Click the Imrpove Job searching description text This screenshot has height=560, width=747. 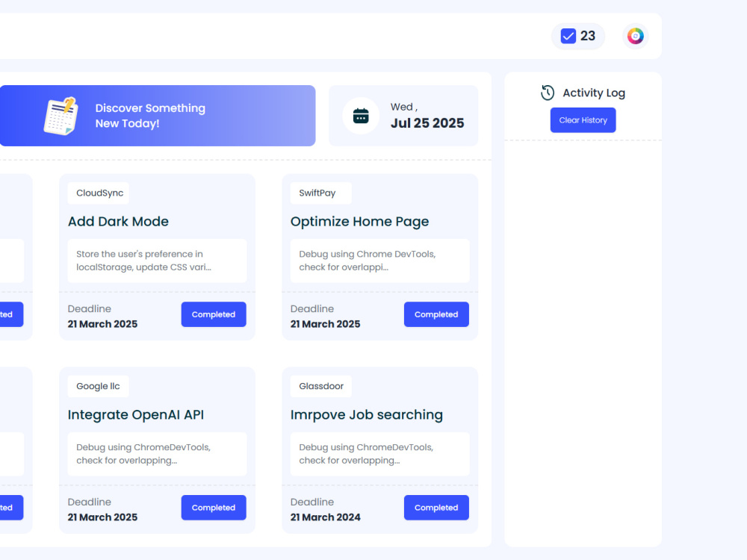pyautogui.click(x=366, y=454)
